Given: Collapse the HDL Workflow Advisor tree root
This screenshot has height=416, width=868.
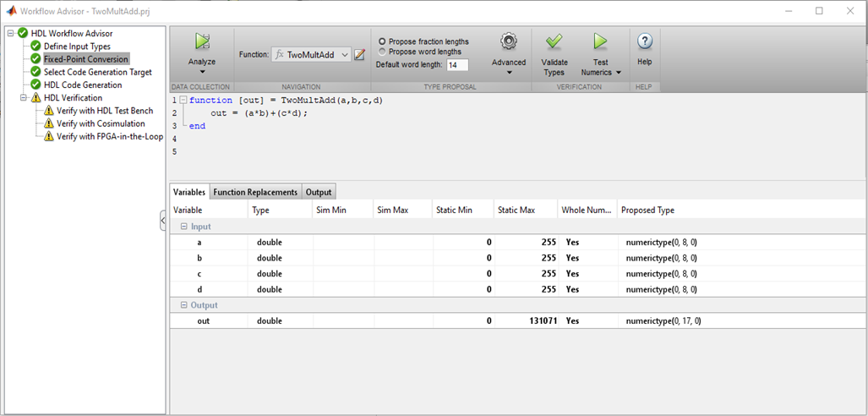Looking at the screenshot, I should 10,33.
